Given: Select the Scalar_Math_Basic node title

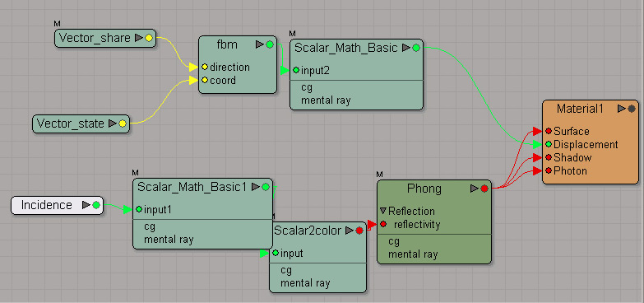Looking at the screenshot, I should [x=346, y=48].
